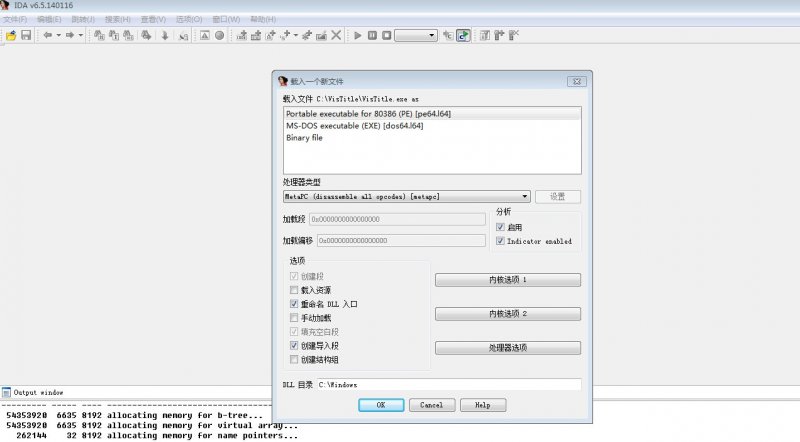
Task: Close the 载入一个新文件 dialog
Action: pyautogui.click(x=577, y=82)
